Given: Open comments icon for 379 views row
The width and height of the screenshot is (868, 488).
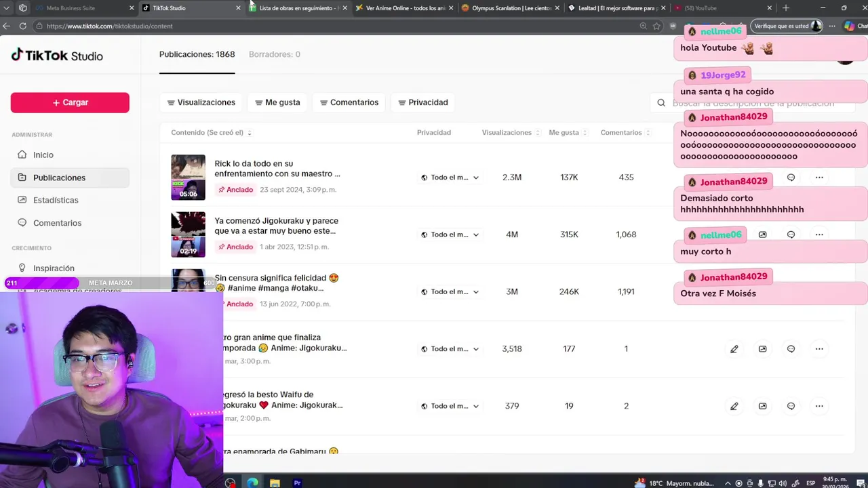Looking at the screenshot, I should (x=791, y=406).
